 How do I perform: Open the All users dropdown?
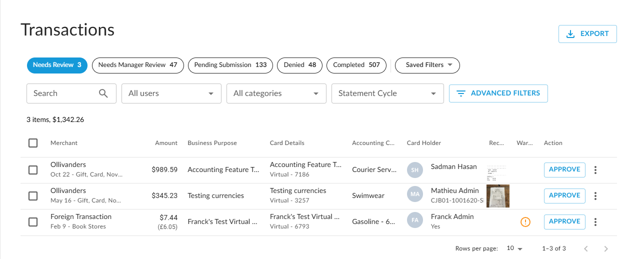click(x=171, y=93)
